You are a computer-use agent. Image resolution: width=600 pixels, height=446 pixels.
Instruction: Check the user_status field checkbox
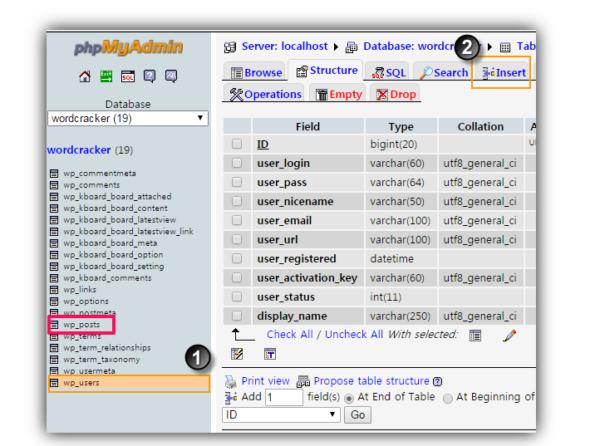point(237,297)
